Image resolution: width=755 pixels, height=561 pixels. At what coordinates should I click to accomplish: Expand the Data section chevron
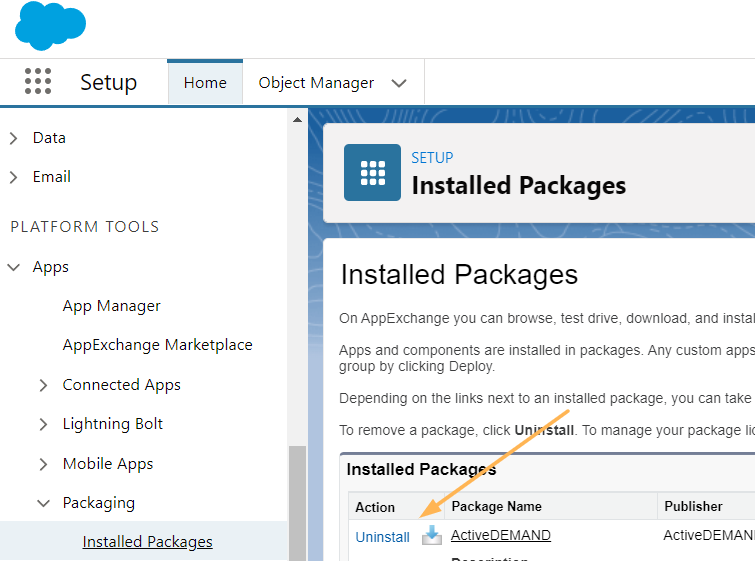13,138
